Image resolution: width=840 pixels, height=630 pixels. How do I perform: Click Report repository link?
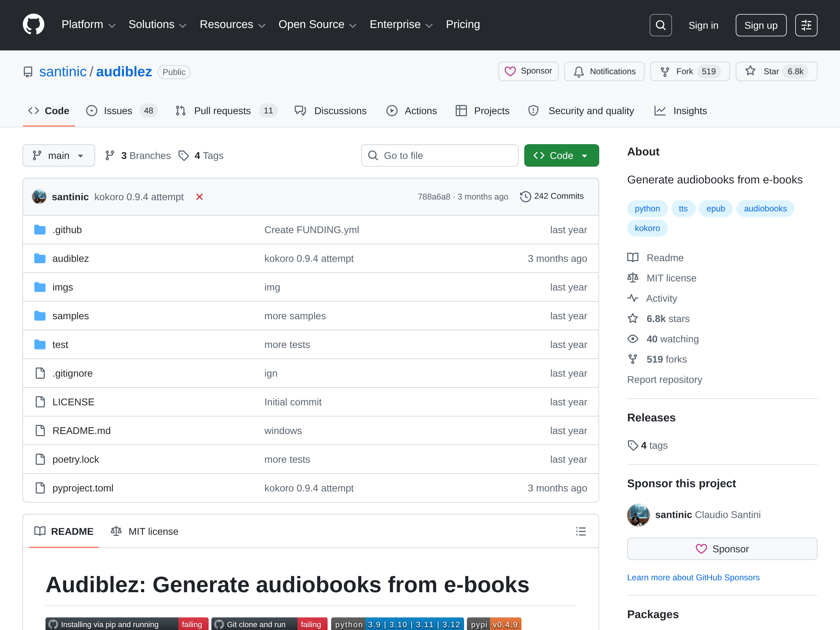pos(665,379)
